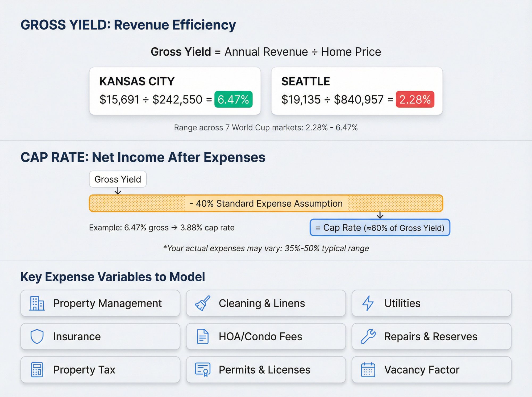Viewport: 532px width, 397px height.
Task: Select the Property Tax calculator icon
Action: 37,370
